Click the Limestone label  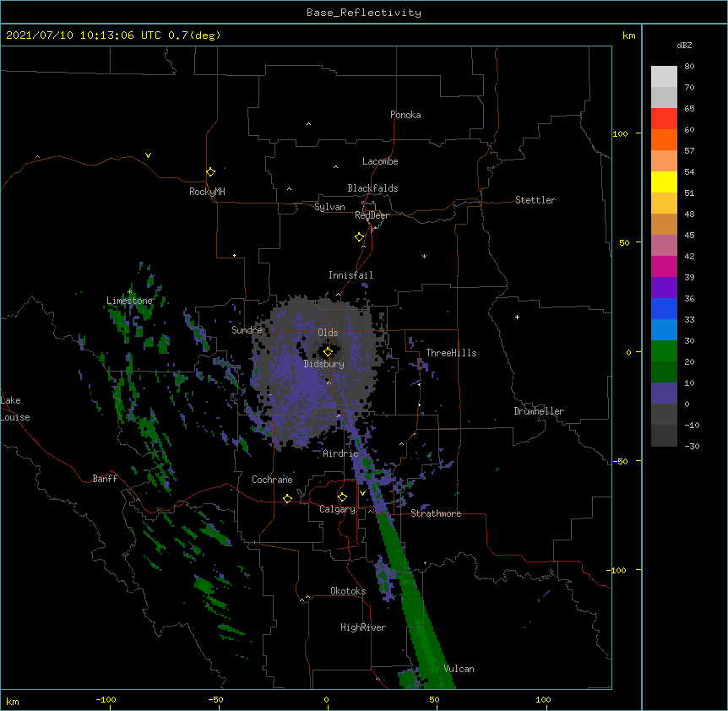point(129,301)
